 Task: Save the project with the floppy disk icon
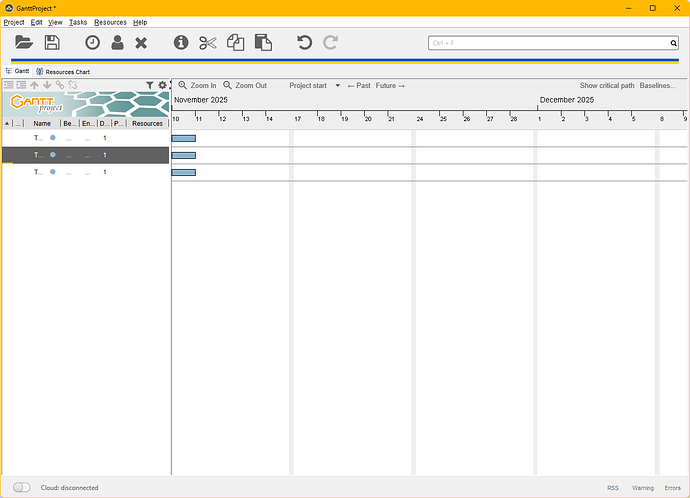[52, 42]
